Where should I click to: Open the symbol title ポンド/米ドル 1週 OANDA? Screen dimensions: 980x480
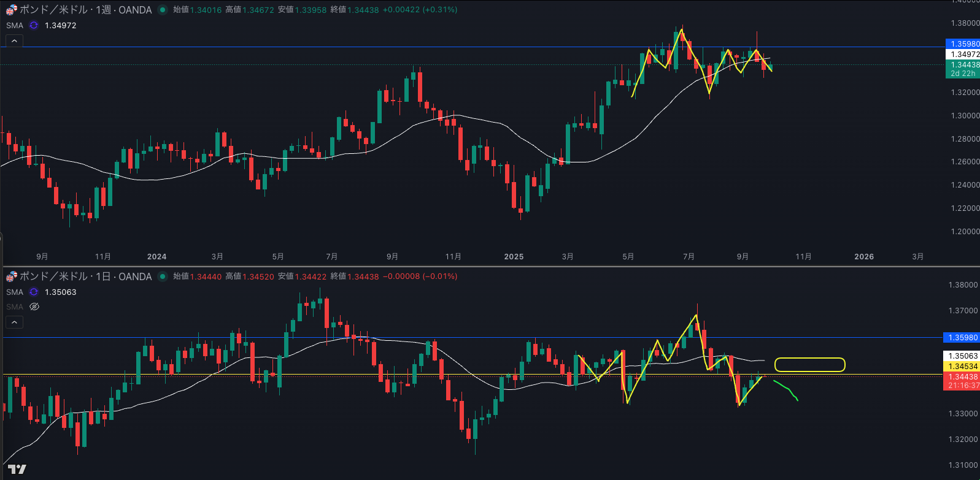coord(86,10)
